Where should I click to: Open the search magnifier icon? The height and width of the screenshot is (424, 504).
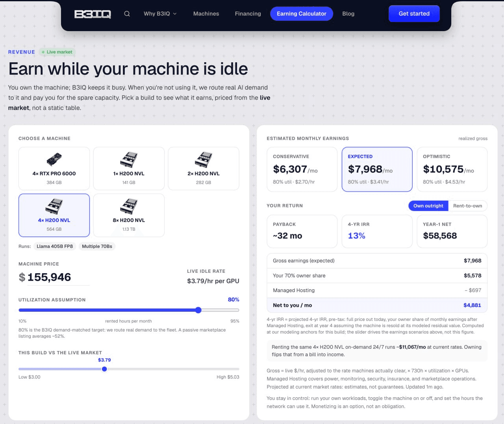point(127,14)
